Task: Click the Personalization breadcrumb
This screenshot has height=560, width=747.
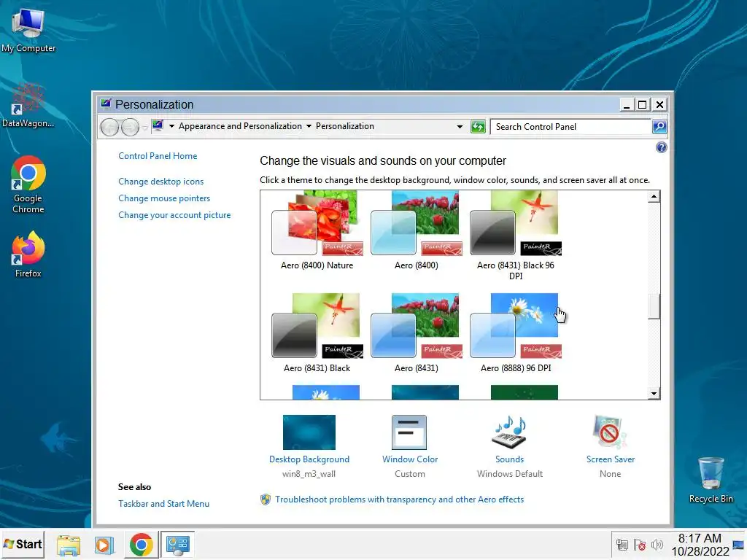Action: coord(345,126)
